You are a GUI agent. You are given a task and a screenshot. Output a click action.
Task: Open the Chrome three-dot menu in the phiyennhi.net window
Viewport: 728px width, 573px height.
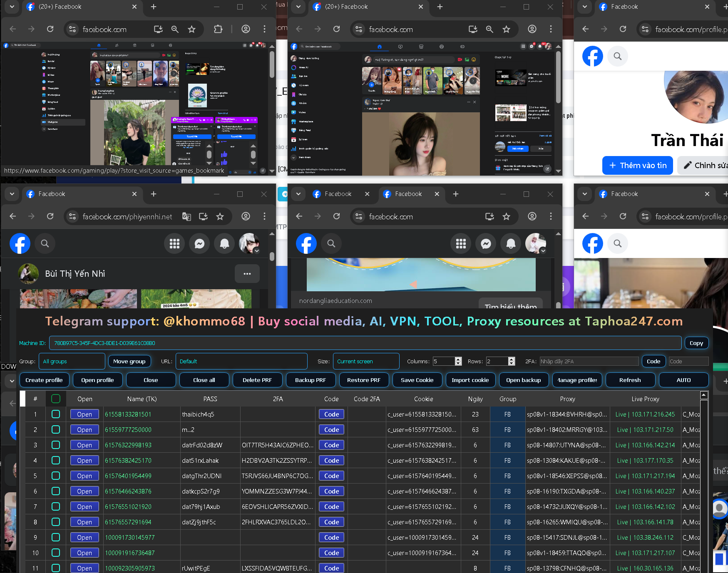(x=264, y=216)
